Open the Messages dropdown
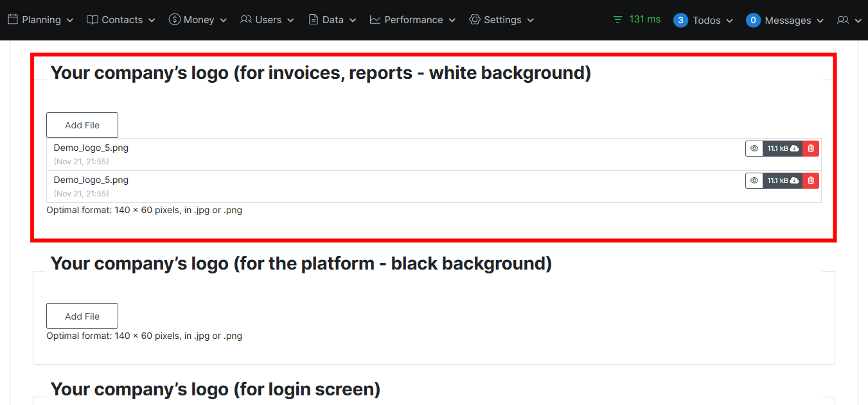868x405 pixels. tap(785, 21)
